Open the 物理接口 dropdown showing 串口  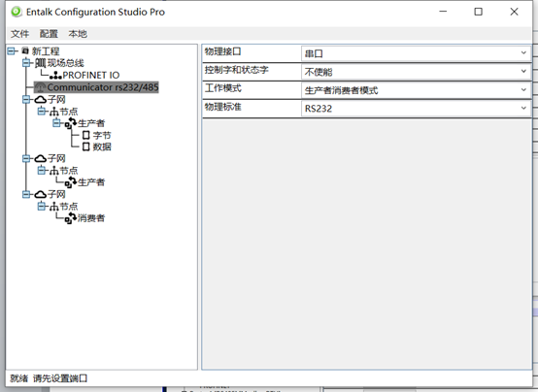pyautogui.click(x=417, y=53)
